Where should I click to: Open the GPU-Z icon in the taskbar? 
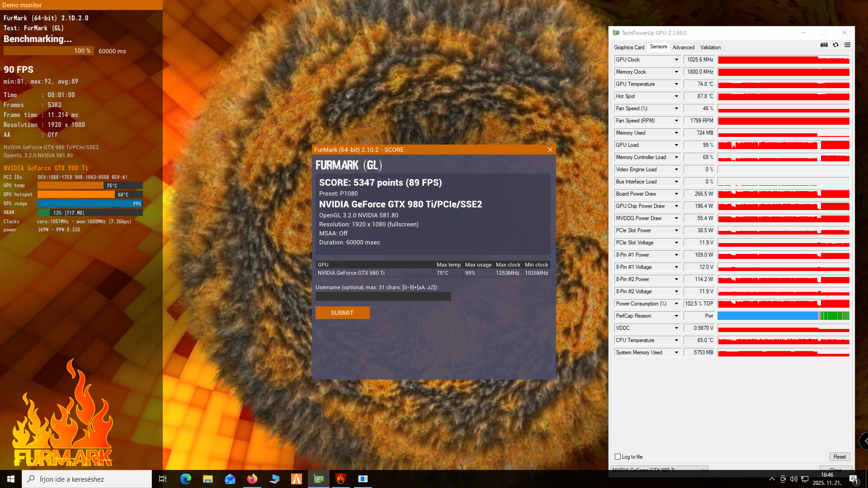click(319, 479)
